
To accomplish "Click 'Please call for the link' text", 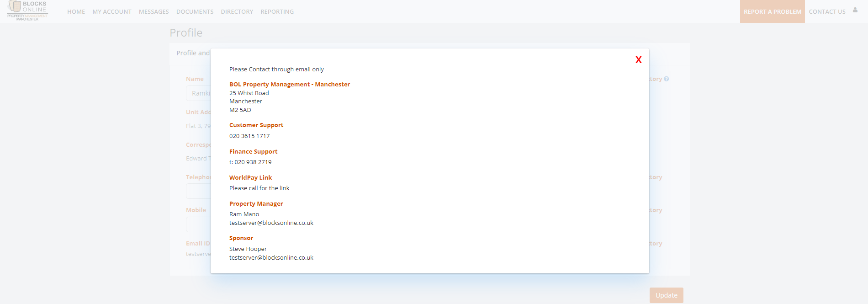I will [259, 188].
